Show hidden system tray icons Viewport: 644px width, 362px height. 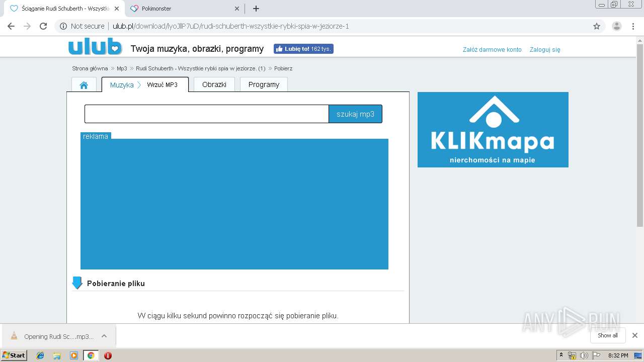pos(561,355)
